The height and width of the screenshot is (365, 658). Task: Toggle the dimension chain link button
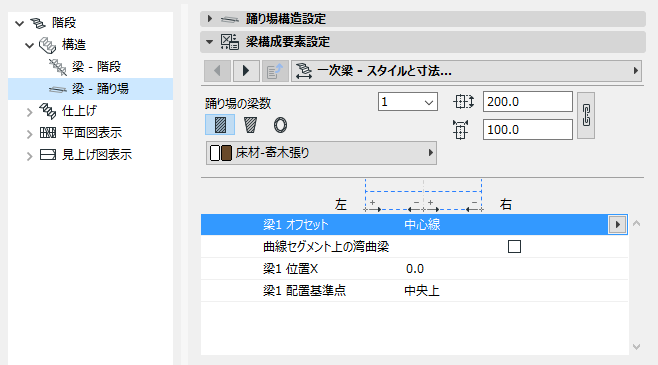pyautogui.click(x=586, y=115)
